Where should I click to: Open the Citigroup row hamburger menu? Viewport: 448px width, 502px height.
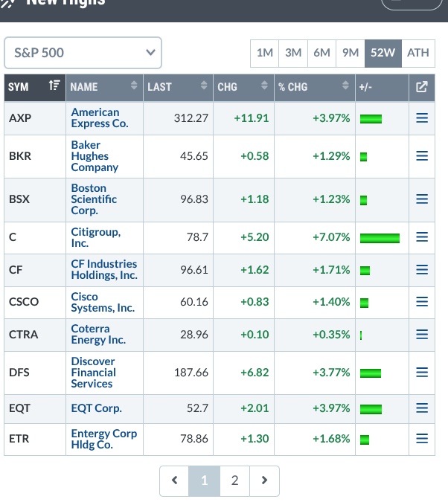(x=422, y=237)
